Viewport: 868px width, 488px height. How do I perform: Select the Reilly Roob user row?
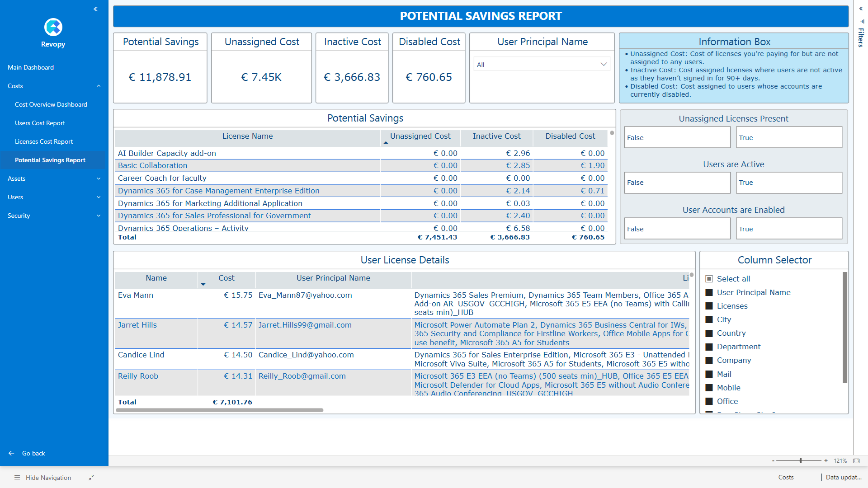tap(402, 383)
